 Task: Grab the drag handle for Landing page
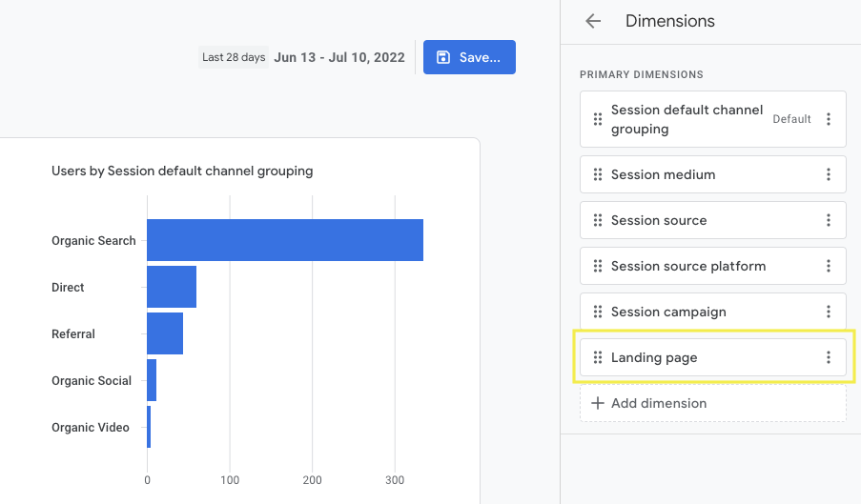click(598, 357)
